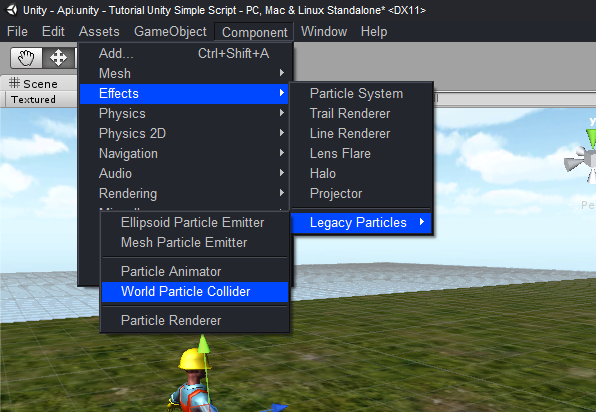Expand the Legacy Particles submenu
Screen dimensions: 596x412
point(361,223)
